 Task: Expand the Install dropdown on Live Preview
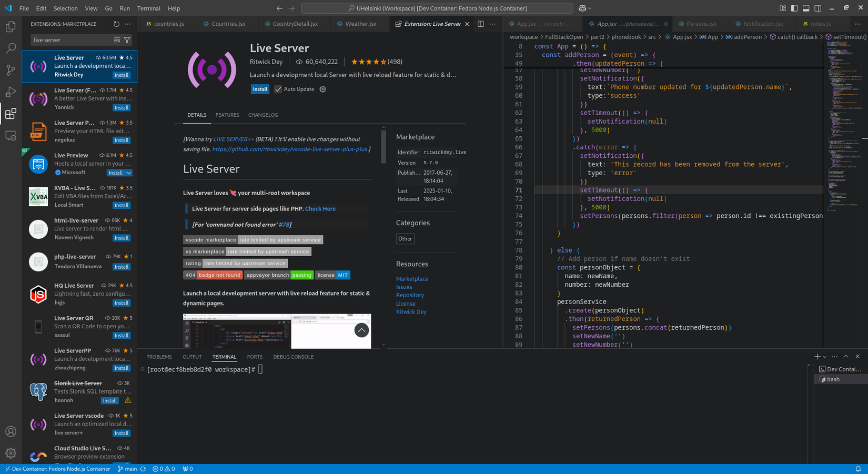coord(128,173)
